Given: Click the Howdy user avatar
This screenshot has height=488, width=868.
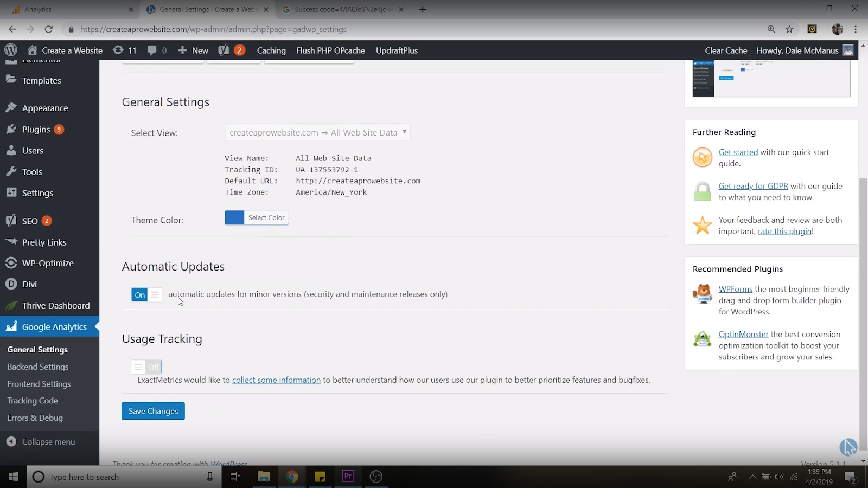Looking at the screenshot, I should (848, 50).
